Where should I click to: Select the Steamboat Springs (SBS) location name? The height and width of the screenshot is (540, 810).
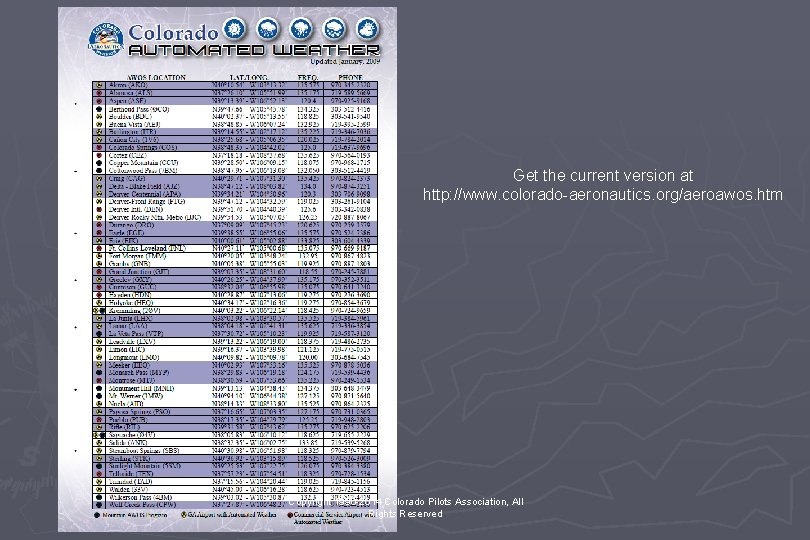144,451
